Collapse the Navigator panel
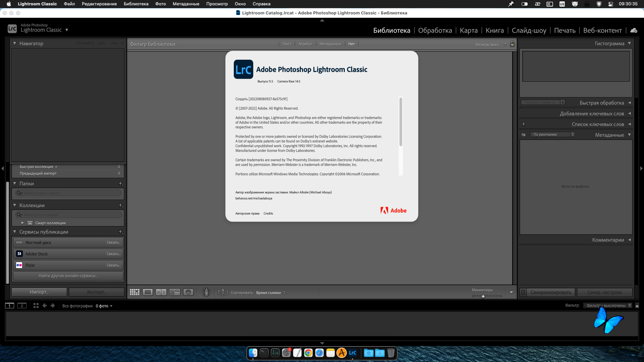This screenshot has width=644, height=362. (x=15, y=44)
